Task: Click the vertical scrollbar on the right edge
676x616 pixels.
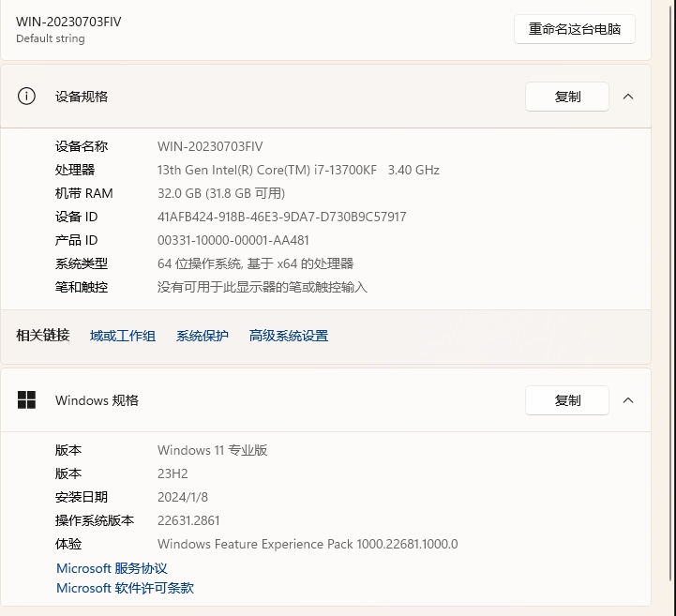Action: point(672,293)
